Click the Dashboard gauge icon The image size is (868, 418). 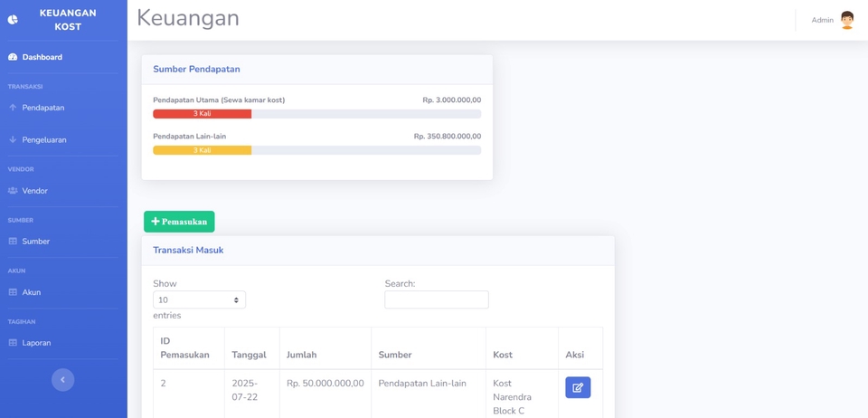13,57
